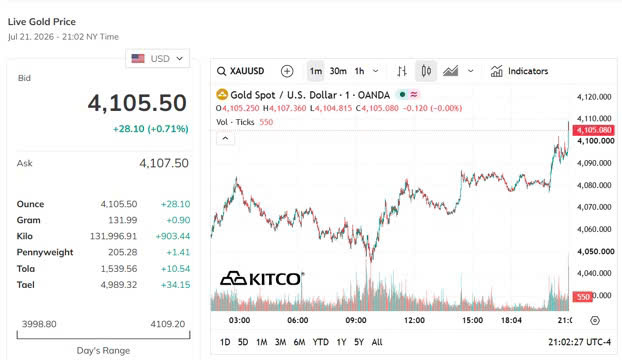Click the All range button

click(377, 342)
